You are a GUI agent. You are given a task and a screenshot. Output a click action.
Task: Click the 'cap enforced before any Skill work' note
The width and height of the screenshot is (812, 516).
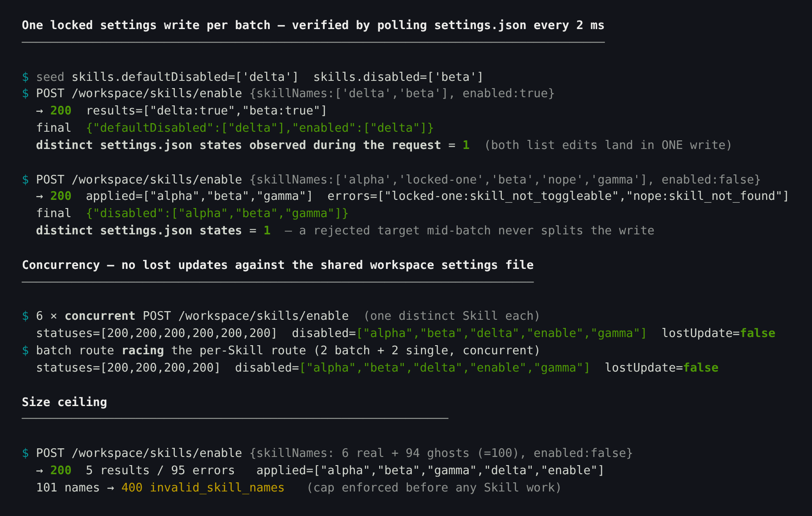(434, 487)
